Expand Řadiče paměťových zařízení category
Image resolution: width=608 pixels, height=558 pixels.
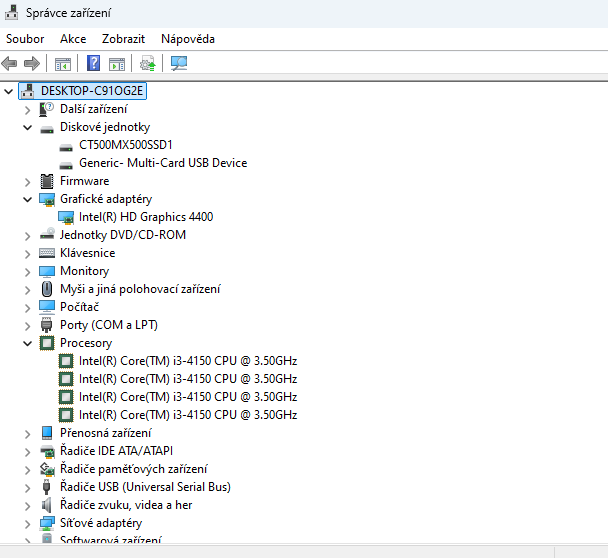click(28, 470)
